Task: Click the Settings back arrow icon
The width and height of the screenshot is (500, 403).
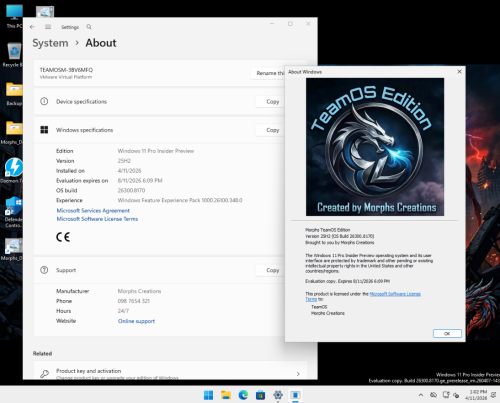Action: pyautogui.click(x=32, y=27)
